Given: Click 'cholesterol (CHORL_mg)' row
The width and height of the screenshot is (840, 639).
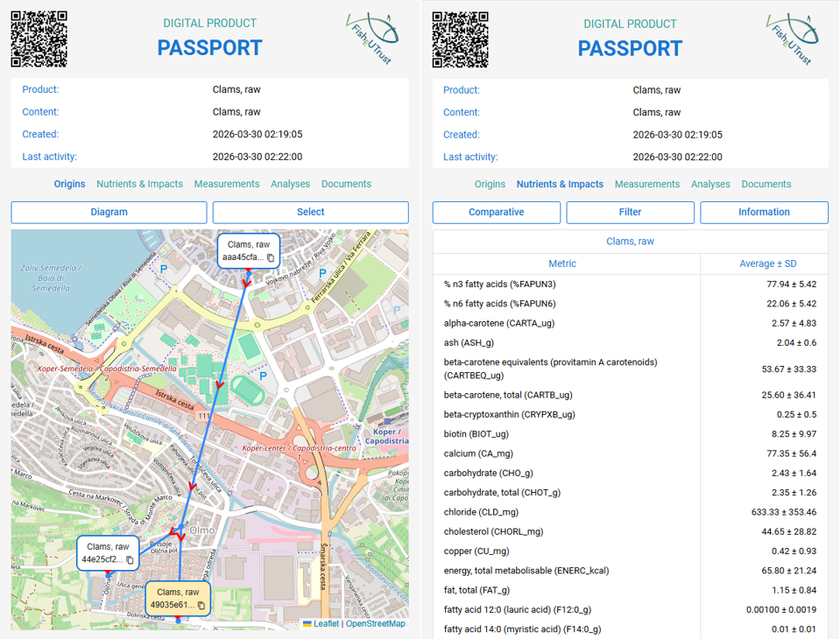Looking at the screenshot, I should (x=630, y=531).
